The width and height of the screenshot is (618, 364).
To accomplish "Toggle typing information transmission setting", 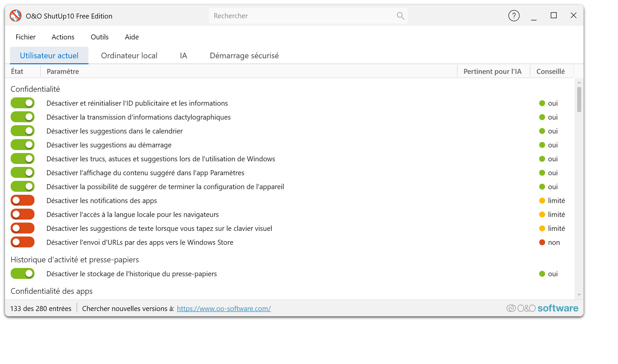I will 23,117.
